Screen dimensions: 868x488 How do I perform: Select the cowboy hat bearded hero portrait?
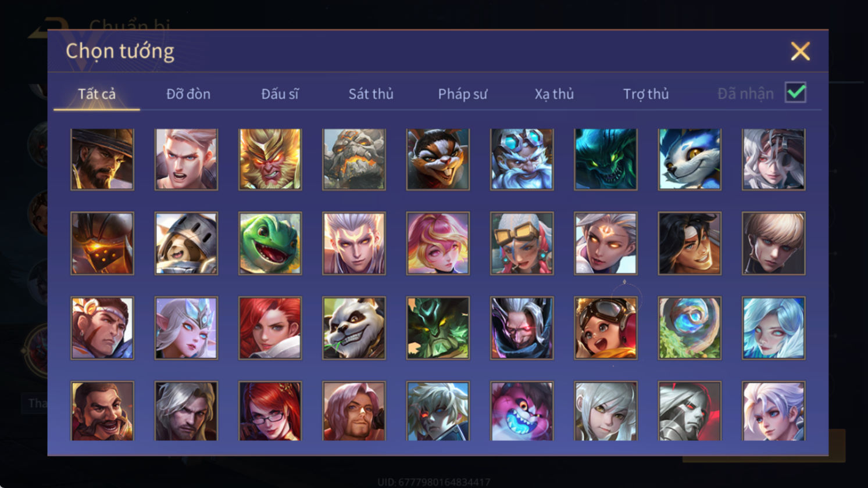(x=102, y=159)
